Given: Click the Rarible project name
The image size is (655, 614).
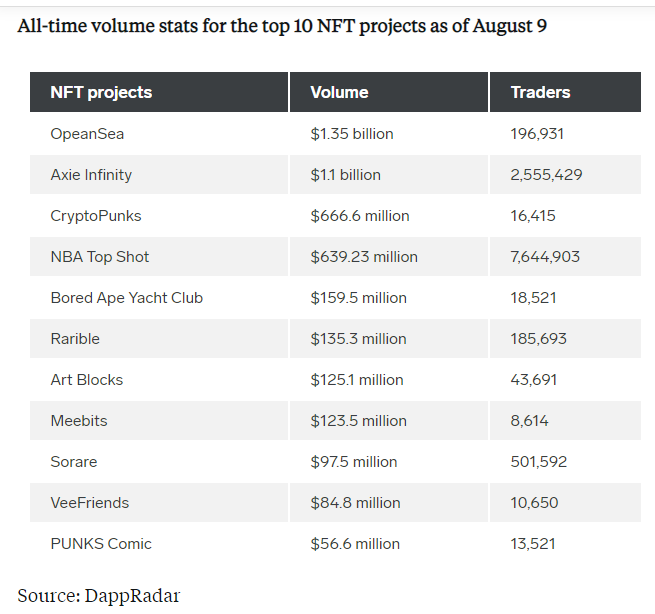Looking at the screenshot, I should tap(75, 338).
